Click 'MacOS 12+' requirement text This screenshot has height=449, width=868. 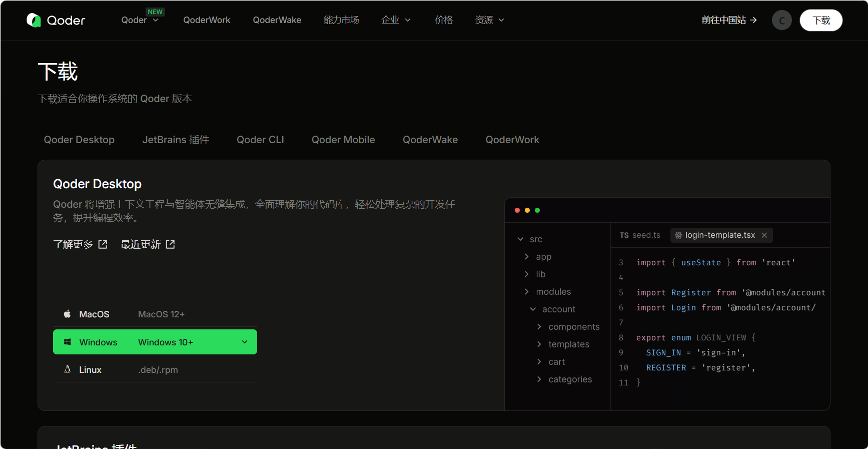click(x=161, y=314)
